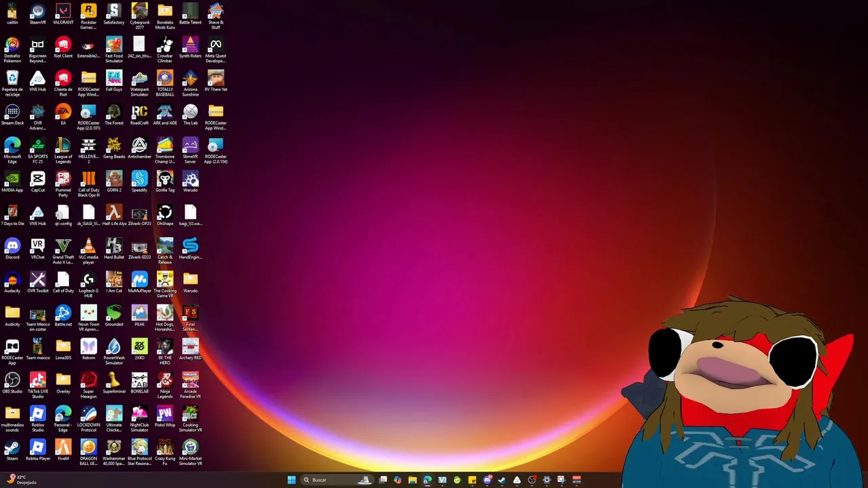Screen dimensions: 868x488
Task: Select the Meta Quest Developer icon
Action: [x=216, y=50]
